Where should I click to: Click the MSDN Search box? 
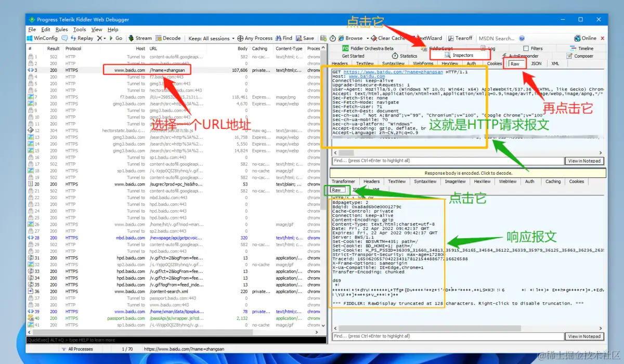[x=497, y=38]
